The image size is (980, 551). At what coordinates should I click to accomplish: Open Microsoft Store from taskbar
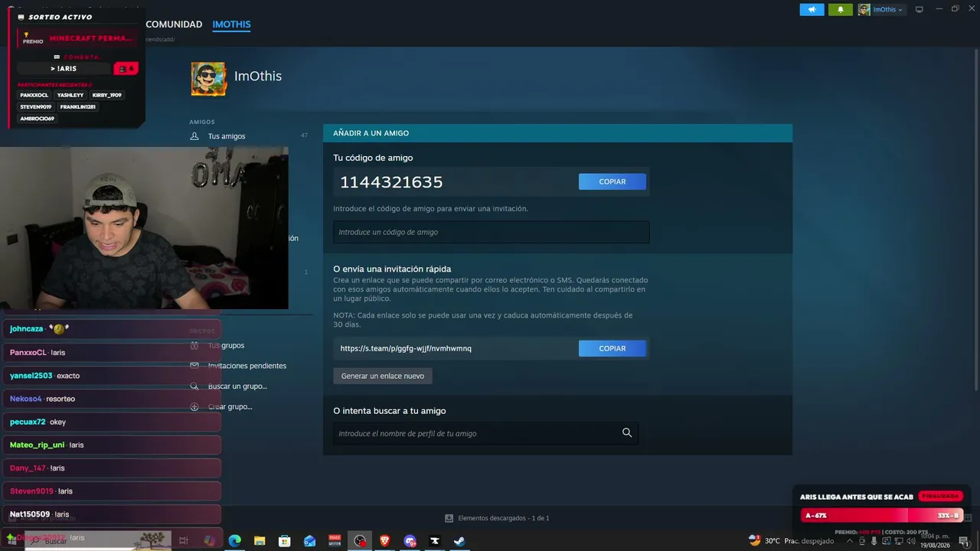[285, 541]
